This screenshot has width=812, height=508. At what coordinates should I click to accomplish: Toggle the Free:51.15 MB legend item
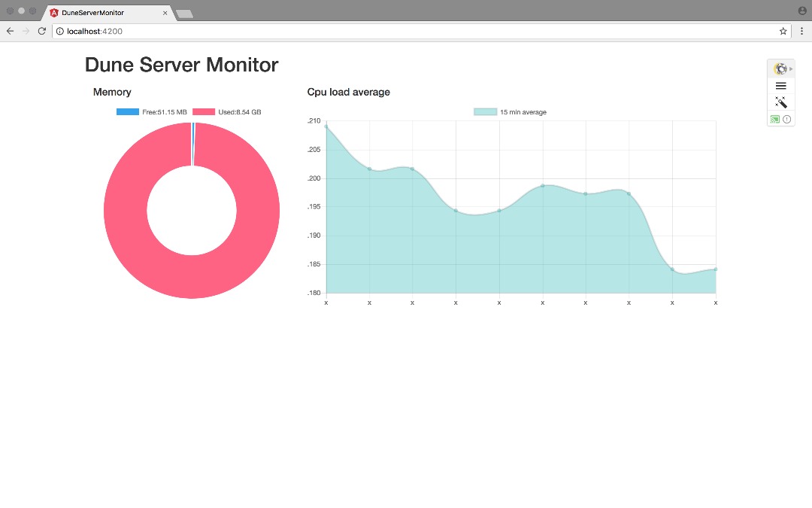[151, 112]
